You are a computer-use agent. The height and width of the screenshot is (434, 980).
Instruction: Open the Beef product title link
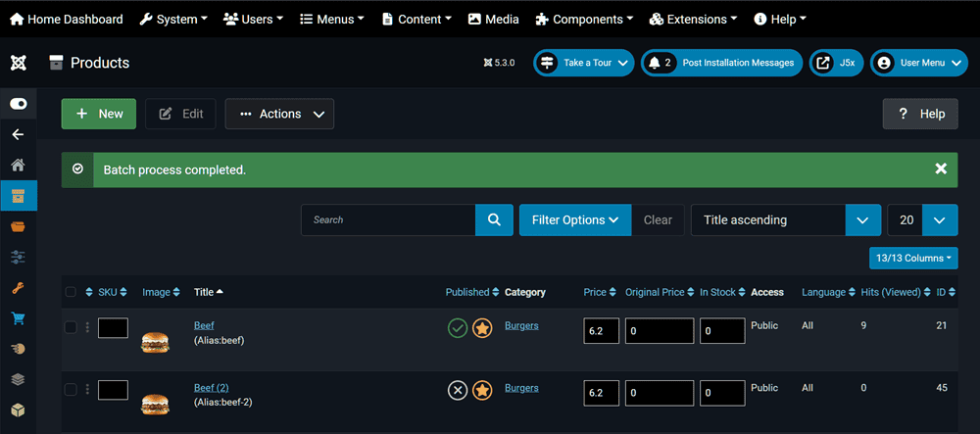click(x=204, y=325)
